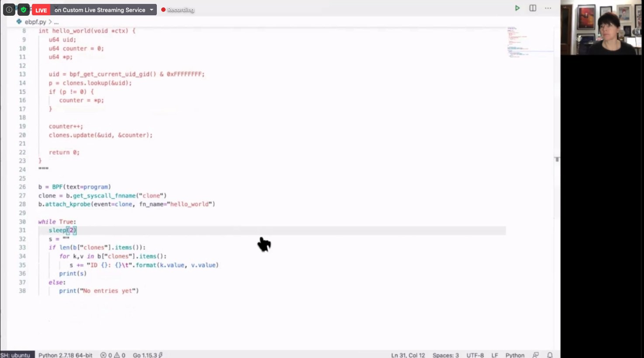644x358 pixels.
Task: Click the red Recording indicator
Action: tap(177, 10)
